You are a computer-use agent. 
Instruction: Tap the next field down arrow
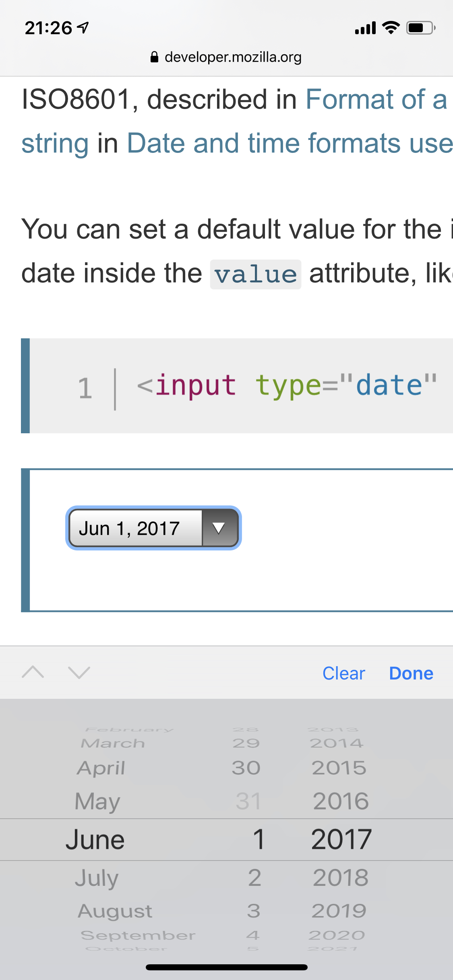79,672
